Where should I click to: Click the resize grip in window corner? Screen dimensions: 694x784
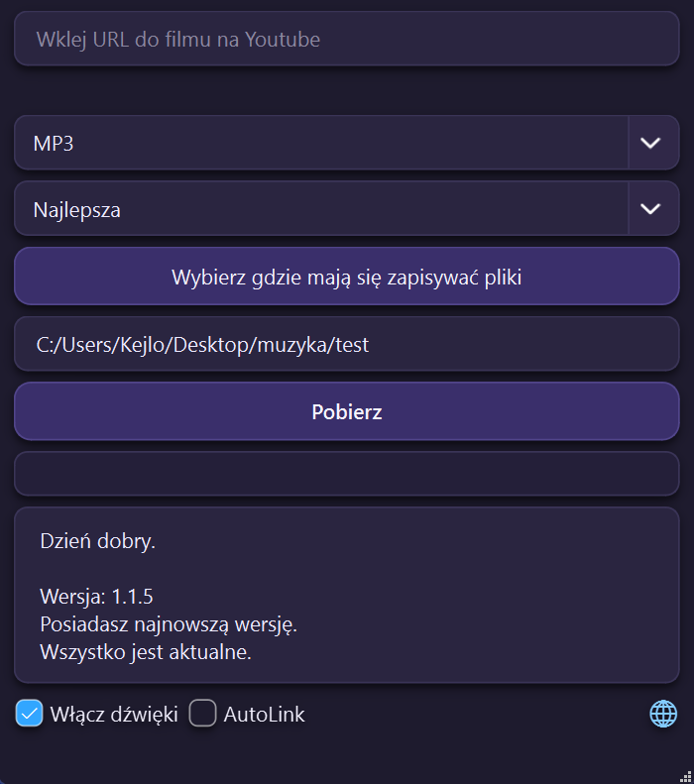685,776
